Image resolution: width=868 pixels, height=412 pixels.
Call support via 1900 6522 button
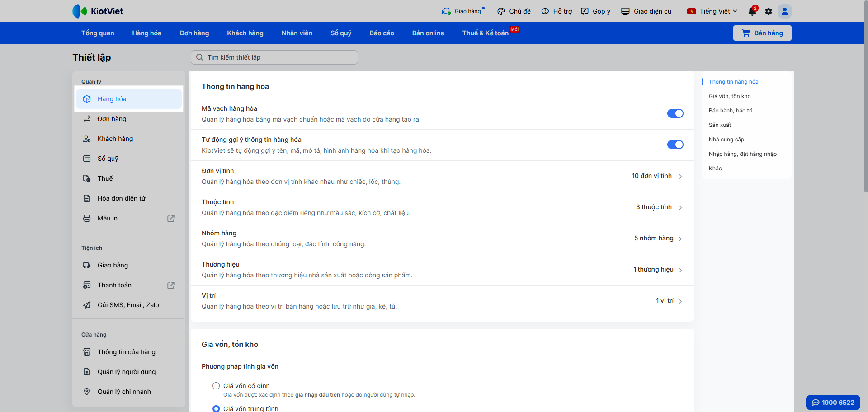click(x=833, y=403)
